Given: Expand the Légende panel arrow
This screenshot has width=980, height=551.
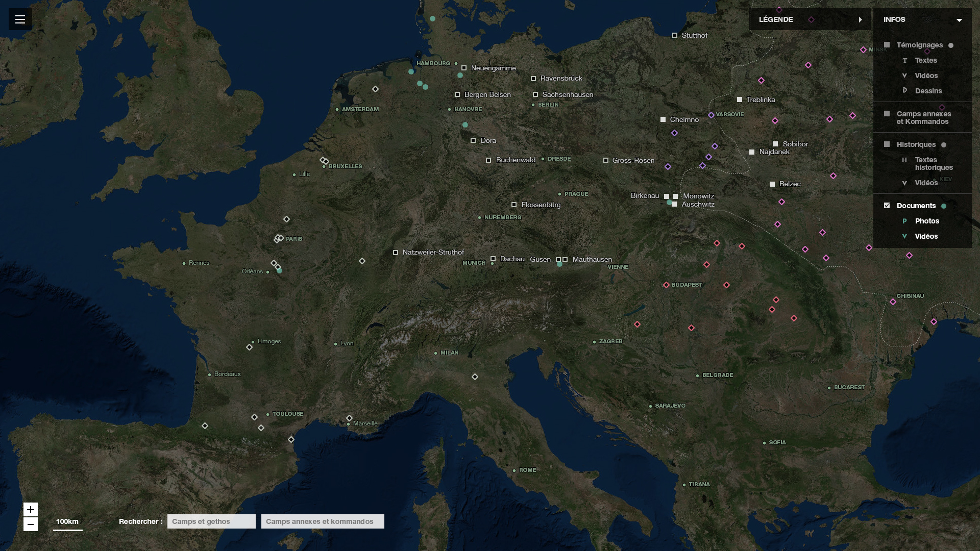Looking at the screenshot, I should pyautogui.click(x=861, y=19).
